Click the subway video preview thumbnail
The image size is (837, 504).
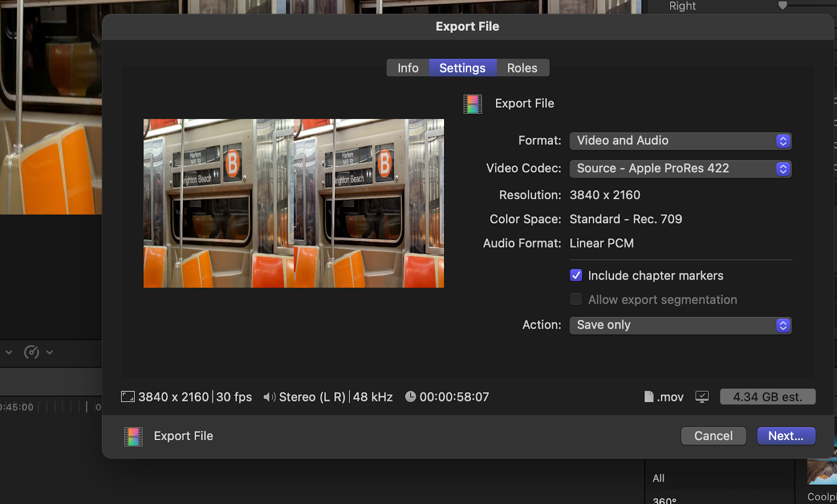coord(294,203)
